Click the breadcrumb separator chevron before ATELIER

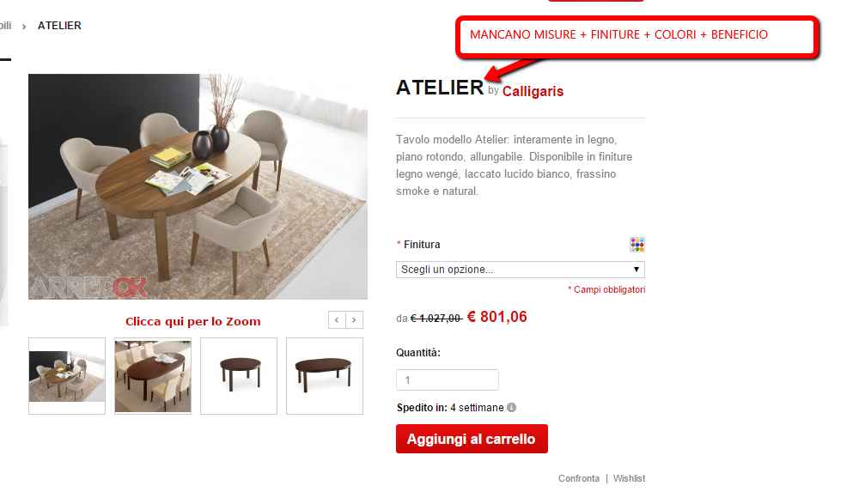23,27
